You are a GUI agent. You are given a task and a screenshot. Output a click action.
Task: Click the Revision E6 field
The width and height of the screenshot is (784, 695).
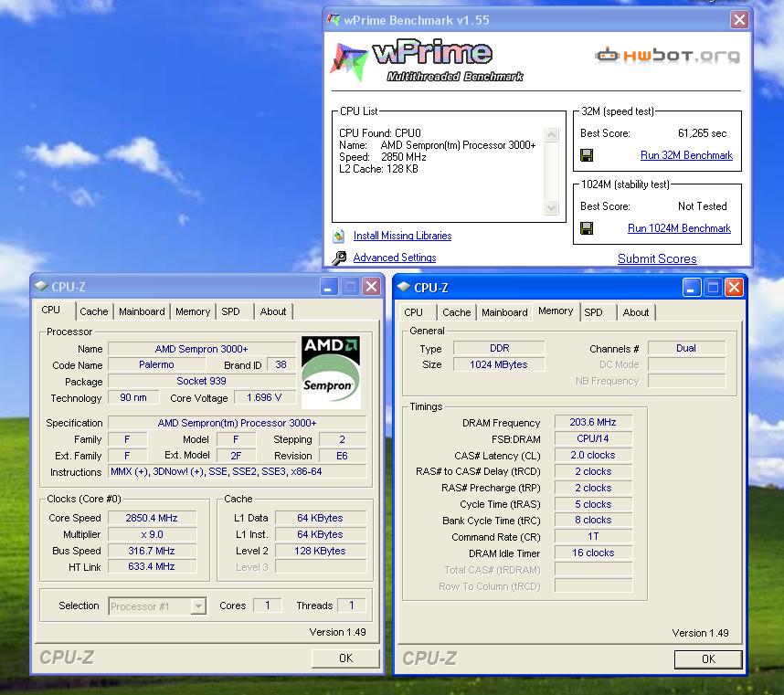342,456
